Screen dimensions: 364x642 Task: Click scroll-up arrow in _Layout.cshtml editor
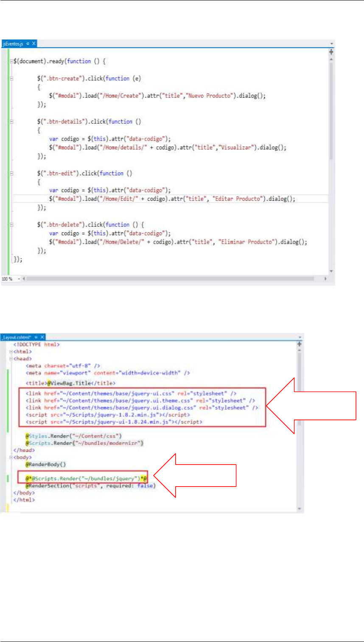coord(300,350)
